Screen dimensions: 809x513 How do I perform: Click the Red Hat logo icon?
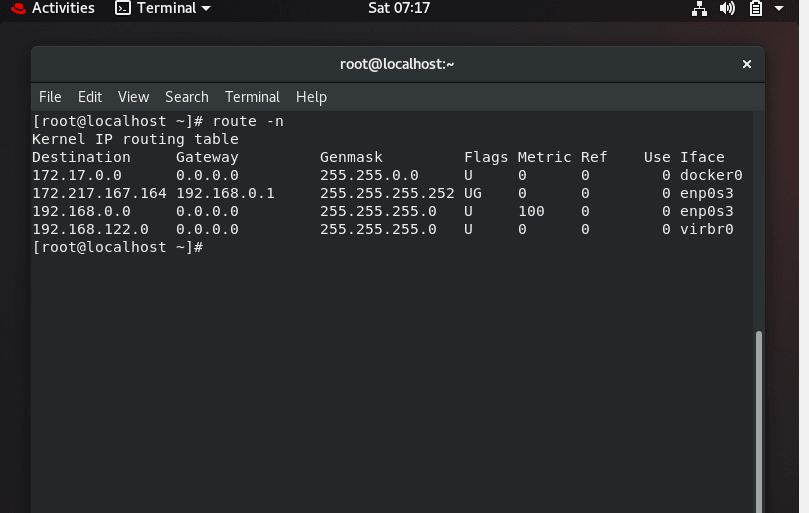(x=19, y=8)
